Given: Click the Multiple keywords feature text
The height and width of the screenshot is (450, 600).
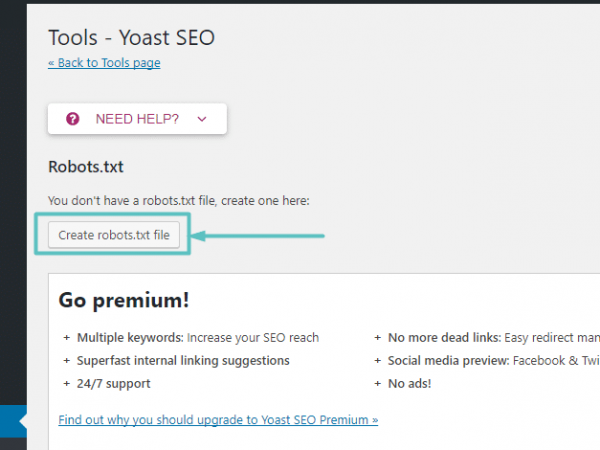Looking at the screenshot, I should pyautogui.click(x=198, y=338).
